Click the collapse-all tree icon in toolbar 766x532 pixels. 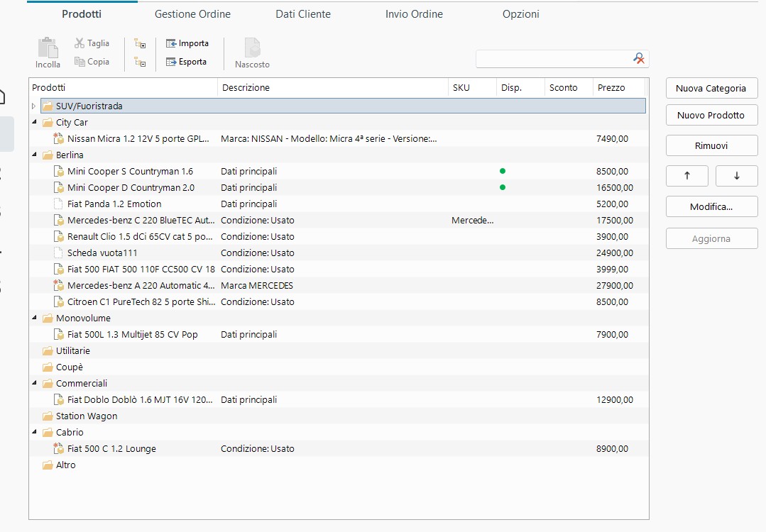(x=140, y=62)
